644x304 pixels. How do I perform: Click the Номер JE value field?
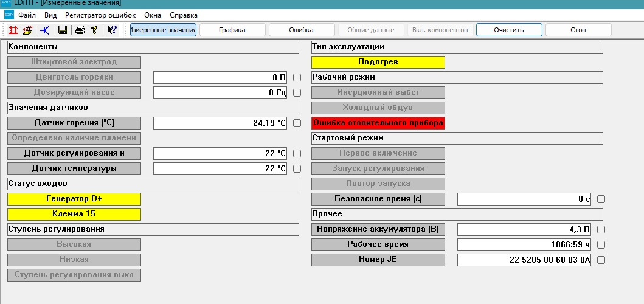click(x=524, y=260)
